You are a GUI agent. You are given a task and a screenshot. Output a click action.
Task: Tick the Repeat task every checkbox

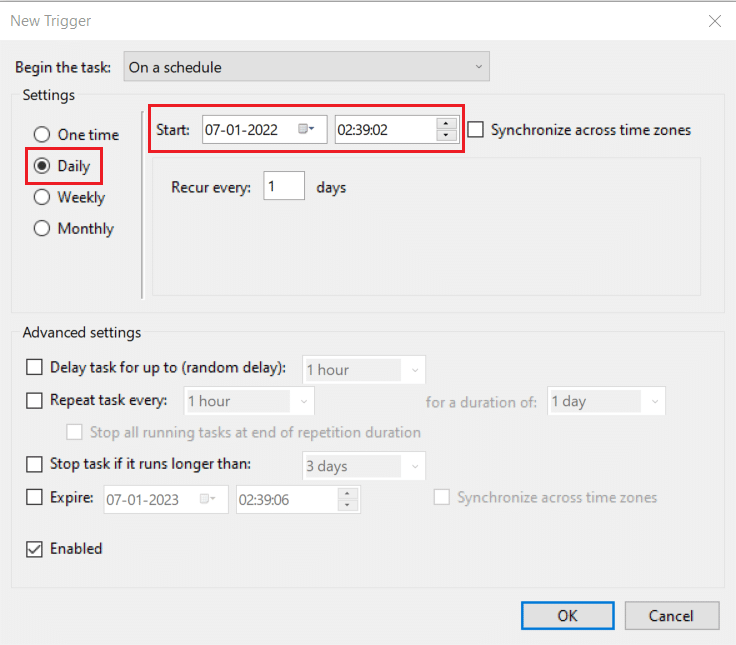click(34, 401)
